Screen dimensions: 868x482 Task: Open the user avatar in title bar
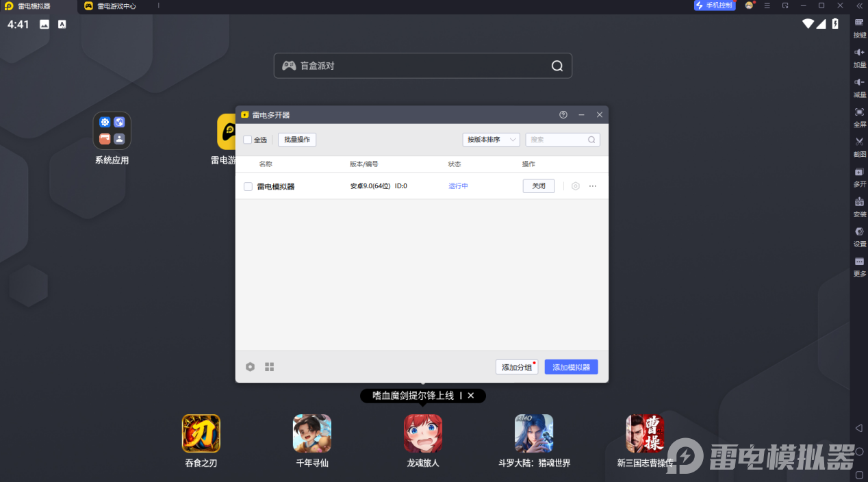pos(750,5)
